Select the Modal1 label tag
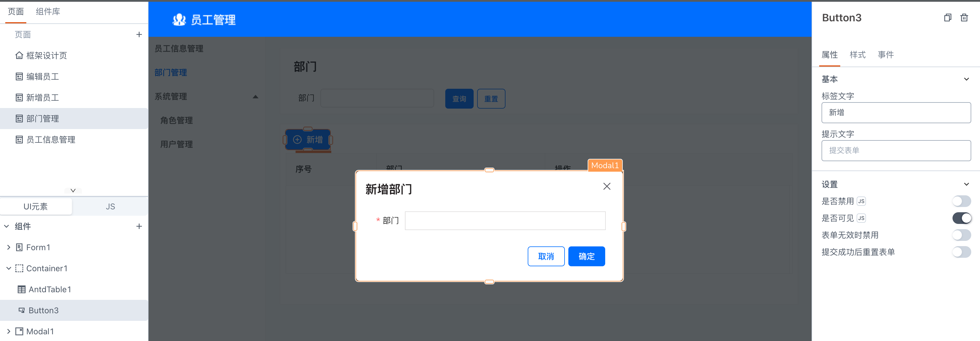The image size is (980, 341). [605, 165]
